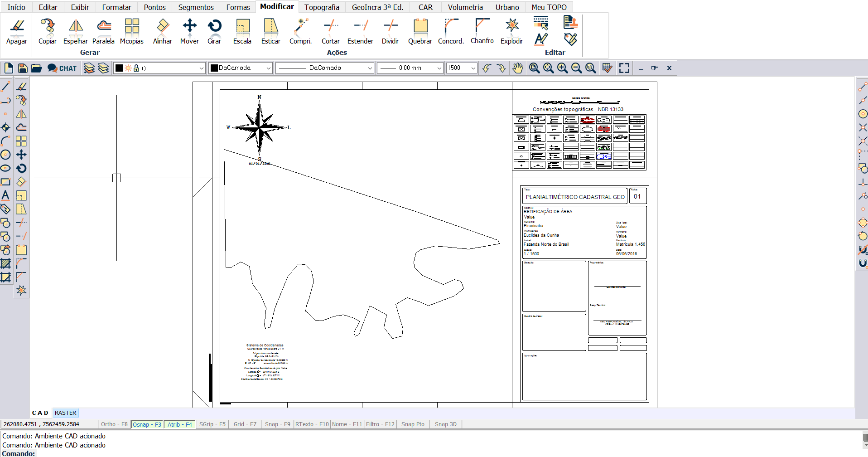Click the Cortar trim tool
The image size is (868, 457).
[x=331, y=32]
